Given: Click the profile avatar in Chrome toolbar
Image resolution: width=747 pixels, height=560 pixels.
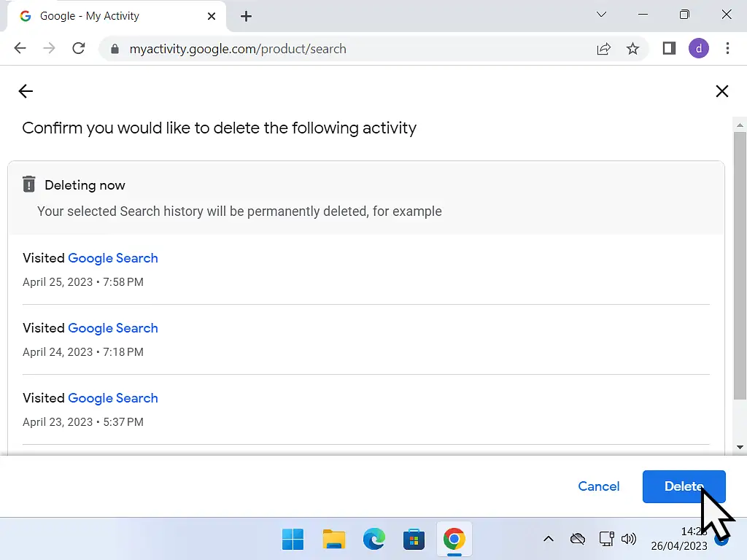Looking at the screenshot, I should (x=698, y=48).
